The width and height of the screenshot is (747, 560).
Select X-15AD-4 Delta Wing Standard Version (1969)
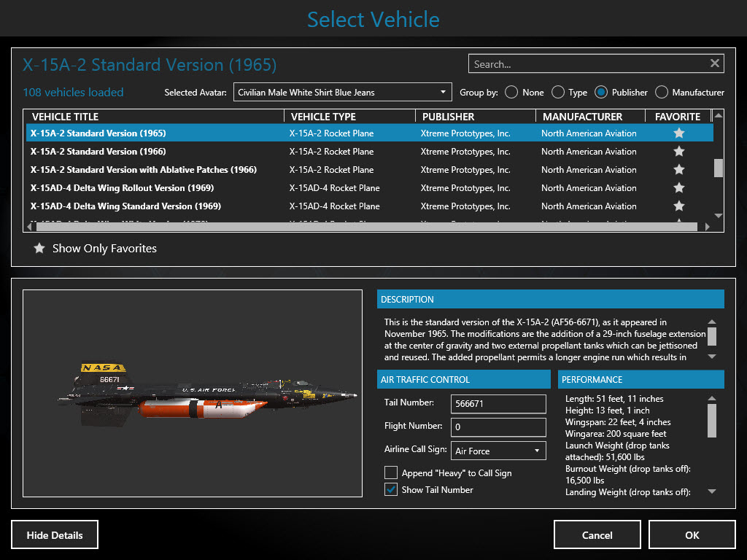point(370,206)
